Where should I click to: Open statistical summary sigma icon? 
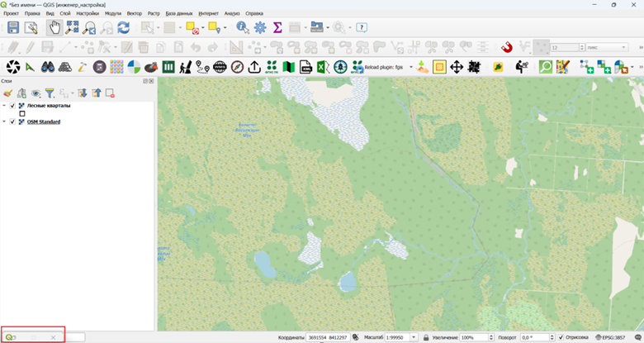click(277, 27)
